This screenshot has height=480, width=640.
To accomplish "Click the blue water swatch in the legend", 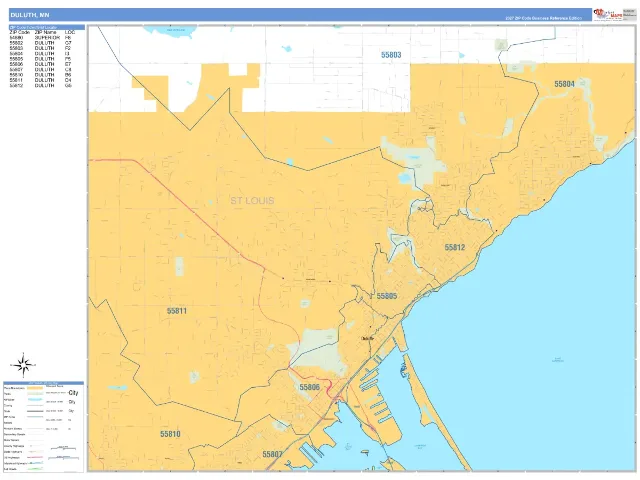I will (35, 400).
